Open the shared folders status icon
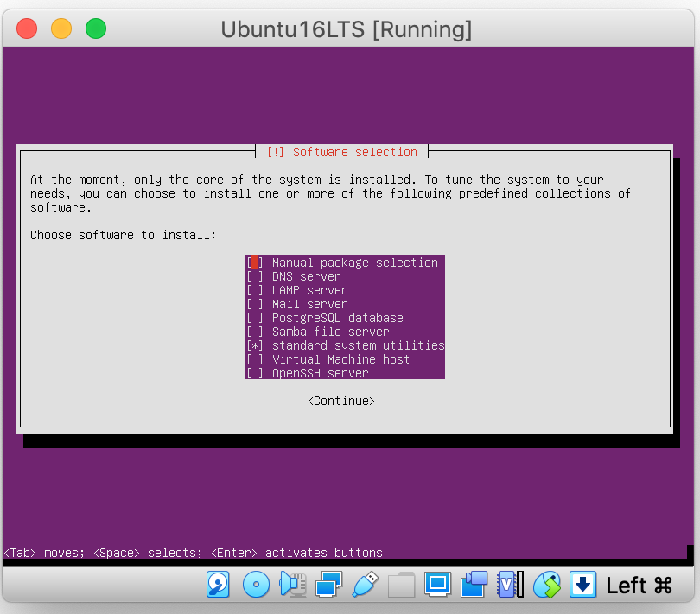Screen dimensions: 700x614 point(402,585)
